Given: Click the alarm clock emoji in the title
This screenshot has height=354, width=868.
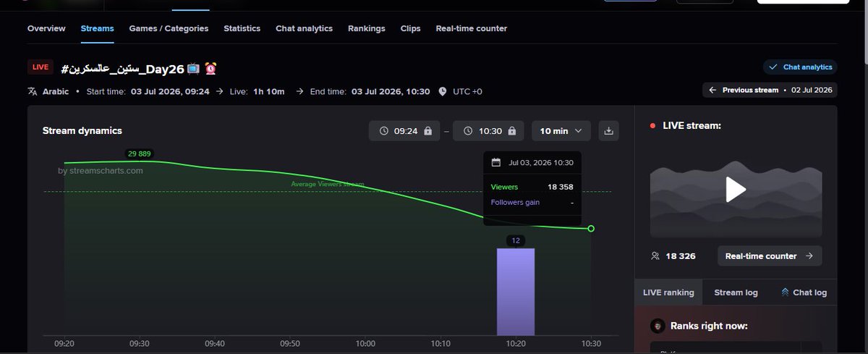Looking at the screenshot, I should coord(210,68).
